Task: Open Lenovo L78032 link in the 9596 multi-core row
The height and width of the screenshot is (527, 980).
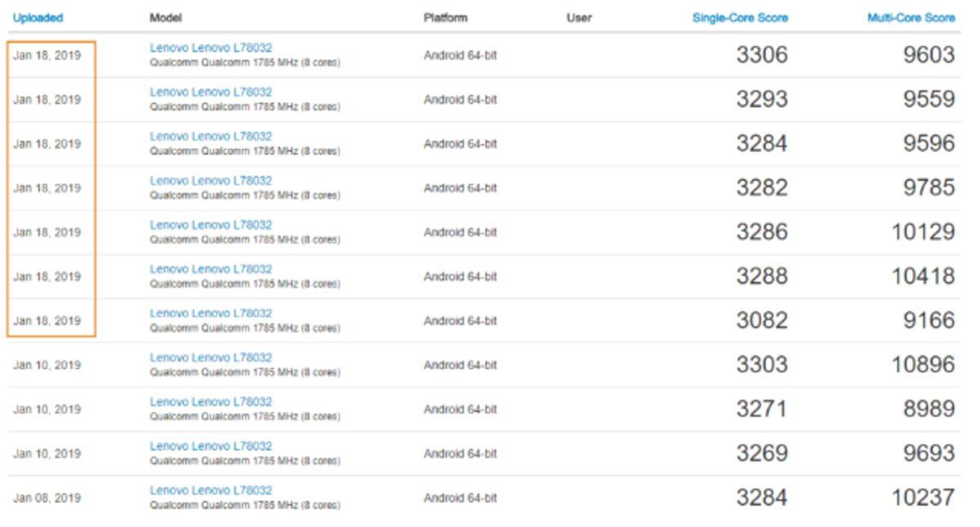Action: click(211, 136)
